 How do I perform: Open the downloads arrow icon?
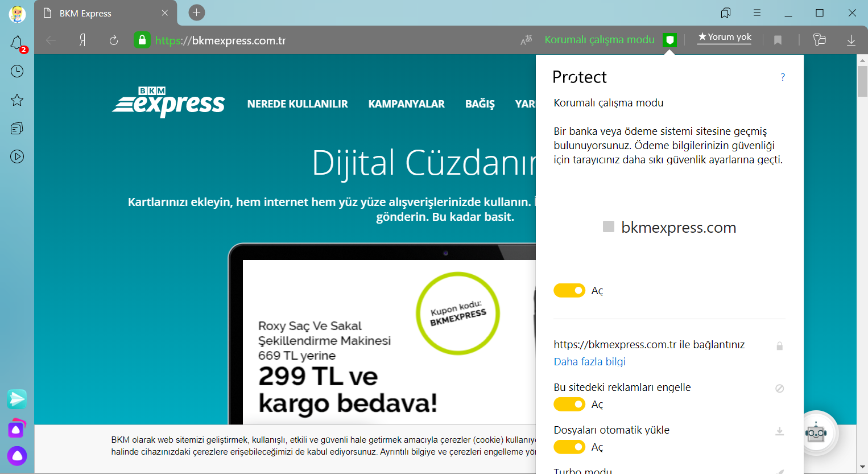tap(851, 40)
